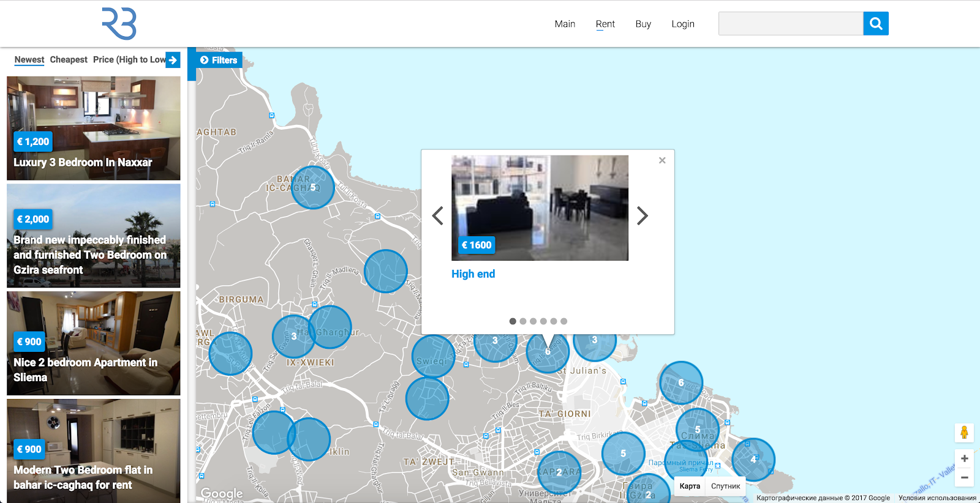Click Слима cluster marker 5
Screen dimensions: 980x503
pyautogui.click(x=698, y=430)
